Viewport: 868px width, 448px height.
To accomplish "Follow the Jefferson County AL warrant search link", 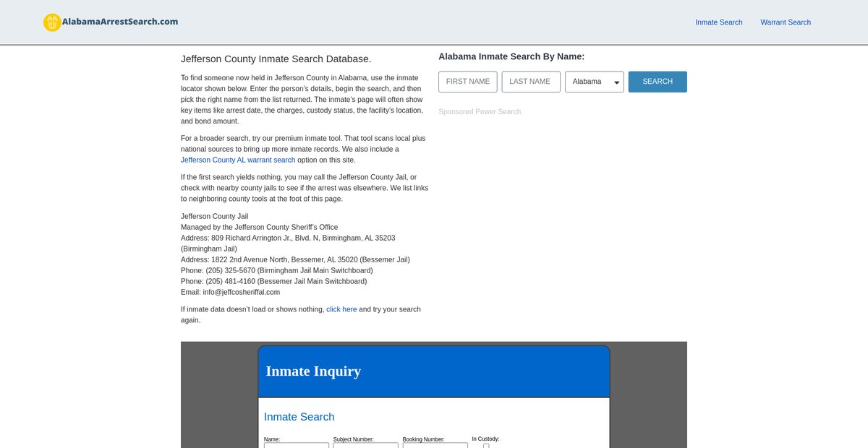I will point(238,160).
